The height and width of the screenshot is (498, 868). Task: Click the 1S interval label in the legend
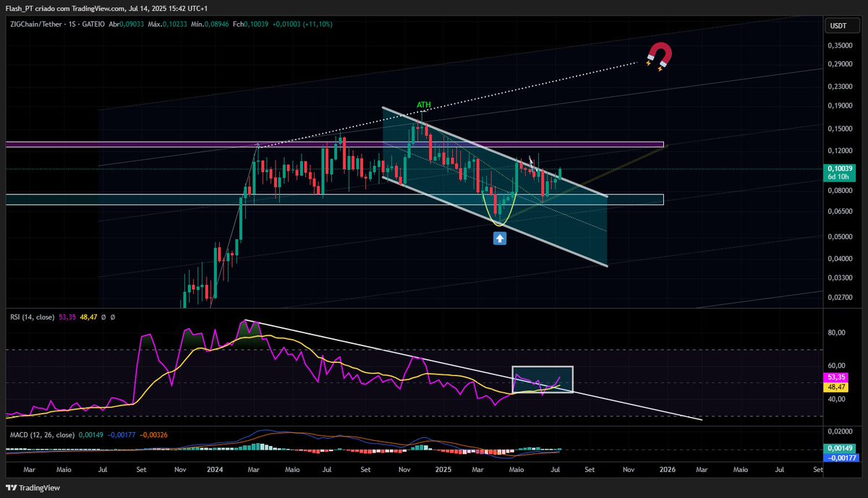(72, 24)
